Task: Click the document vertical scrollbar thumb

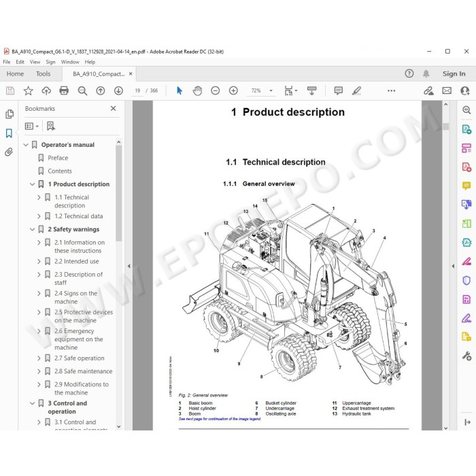Action: click(445, 126)
